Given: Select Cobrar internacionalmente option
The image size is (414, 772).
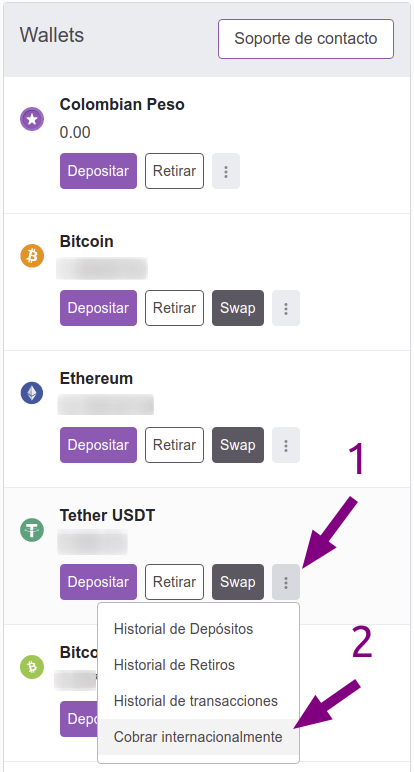Looking at the screenshot, I should 198,737.
